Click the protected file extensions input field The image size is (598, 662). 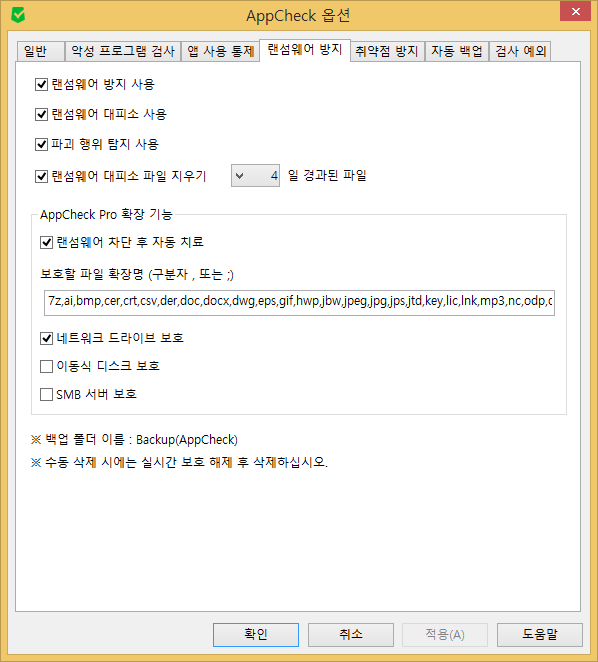coord(299,303)
